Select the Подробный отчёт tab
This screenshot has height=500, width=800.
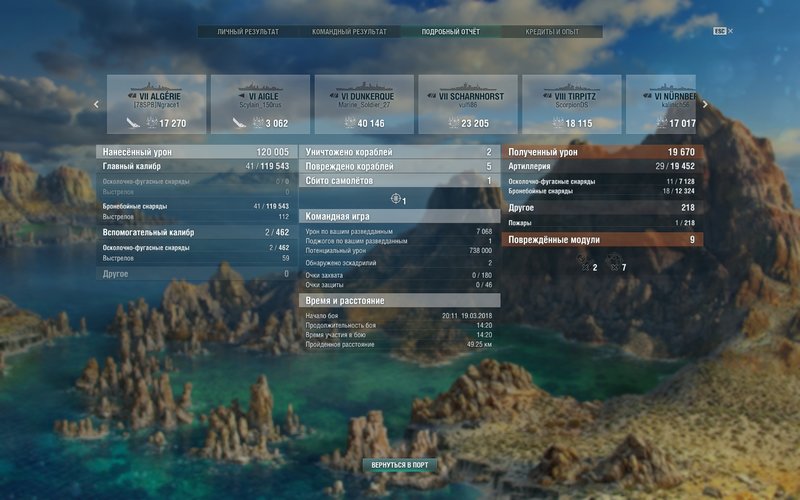point(452,32)
